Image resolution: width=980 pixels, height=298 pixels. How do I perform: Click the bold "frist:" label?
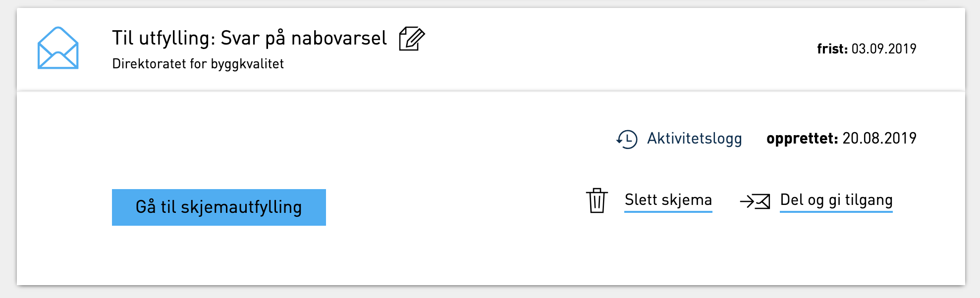832,49
